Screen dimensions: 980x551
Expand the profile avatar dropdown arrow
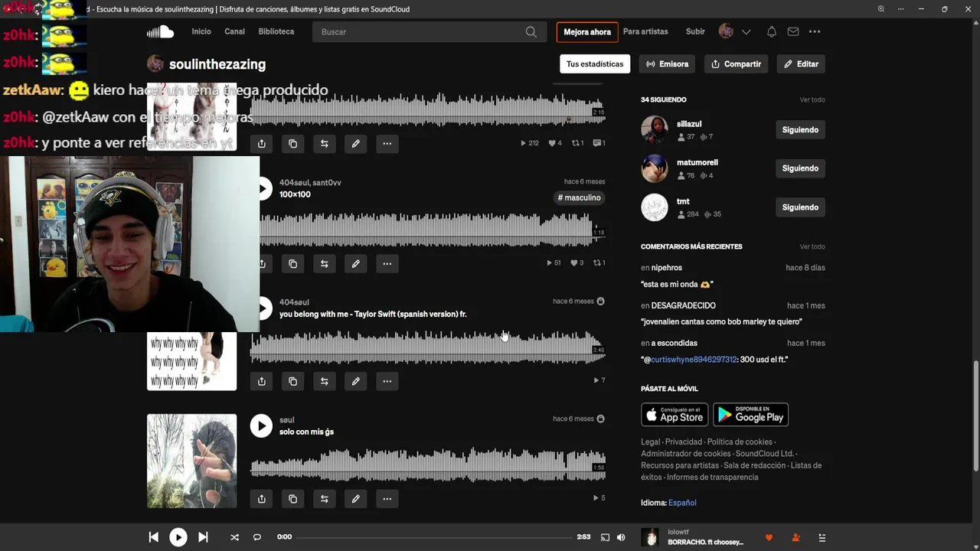coord(746,32)
